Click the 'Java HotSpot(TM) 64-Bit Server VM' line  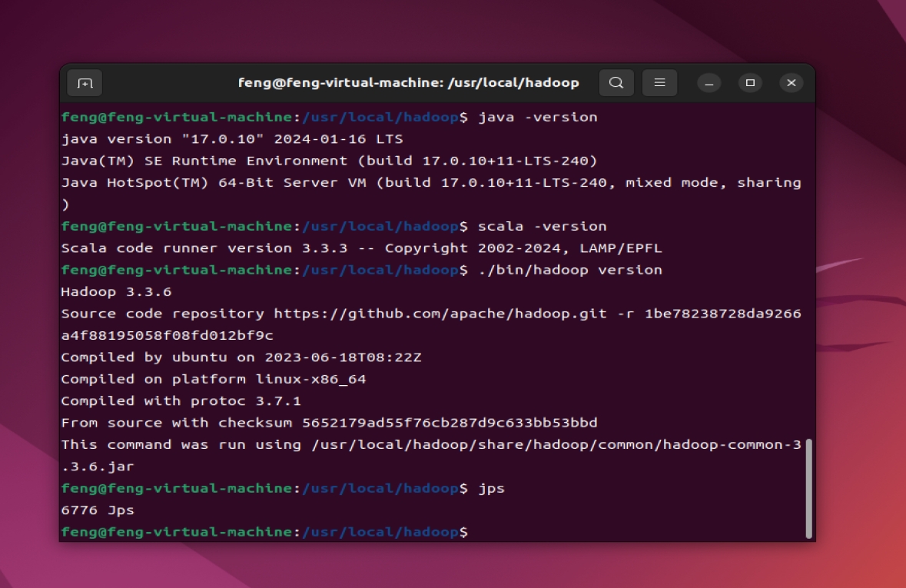[x=431, y=183]
